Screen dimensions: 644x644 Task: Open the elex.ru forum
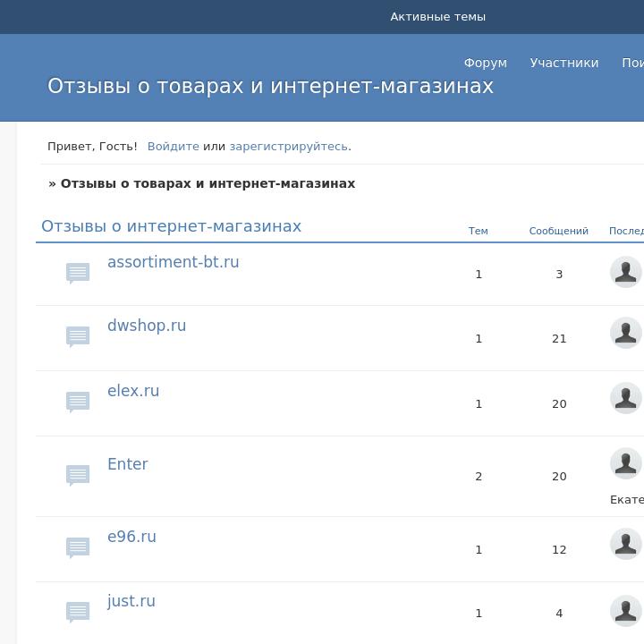tap(133, 391)
